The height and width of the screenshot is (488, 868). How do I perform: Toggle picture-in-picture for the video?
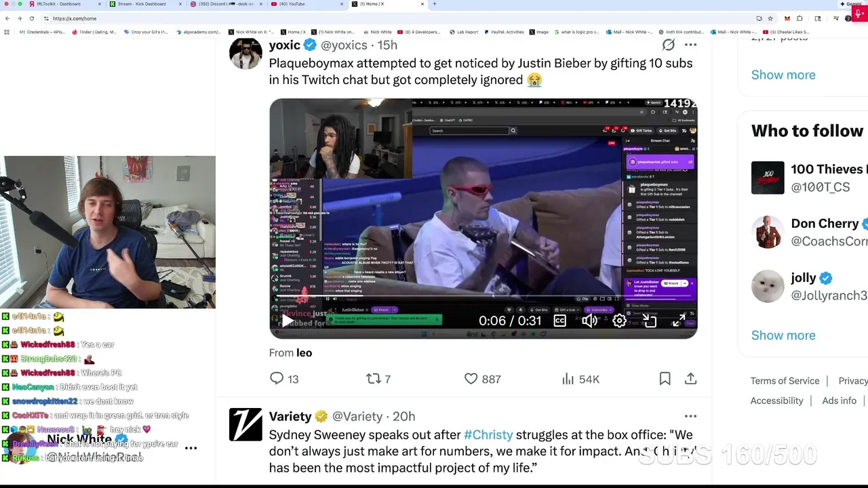click(649, 321)
